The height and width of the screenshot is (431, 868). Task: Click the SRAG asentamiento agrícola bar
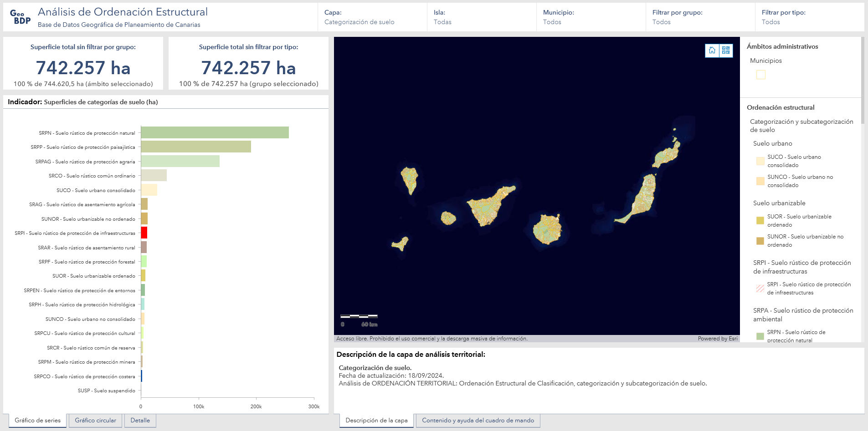pos(144,204)
